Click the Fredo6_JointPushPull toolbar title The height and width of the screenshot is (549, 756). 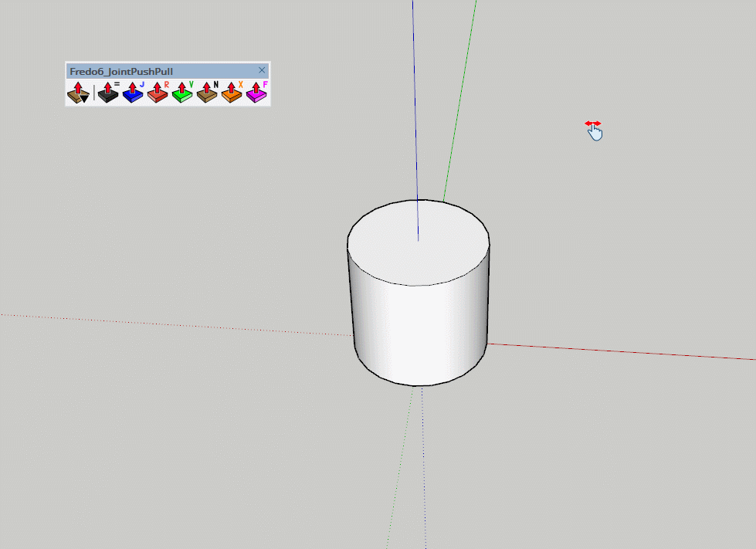pyautogui.click(x=121, y=71)
